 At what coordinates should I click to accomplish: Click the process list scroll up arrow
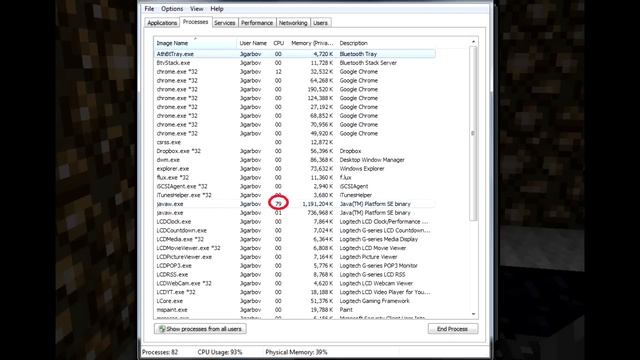(473, 42)
